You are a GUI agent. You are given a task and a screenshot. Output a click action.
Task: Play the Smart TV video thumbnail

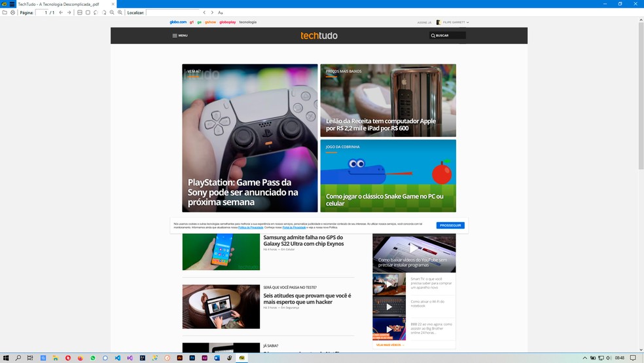[x=389, y=284]
